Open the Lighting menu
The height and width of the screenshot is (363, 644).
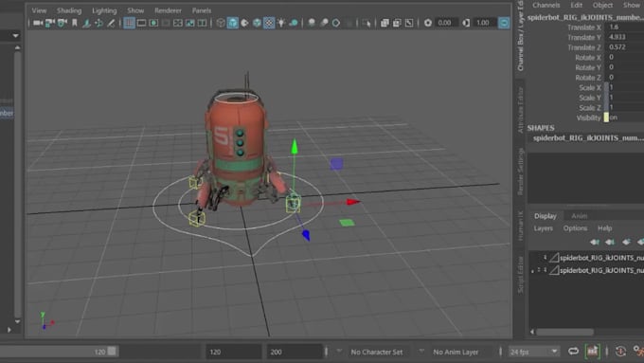pos(104,10)
